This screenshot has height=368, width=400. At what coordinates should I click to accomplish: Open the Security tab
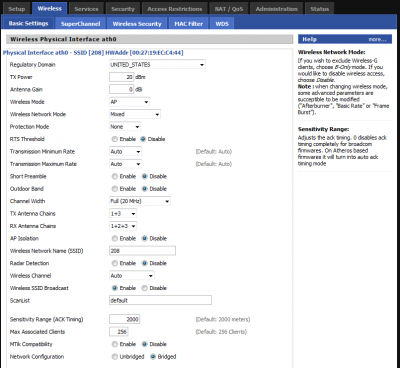(123, 9)
